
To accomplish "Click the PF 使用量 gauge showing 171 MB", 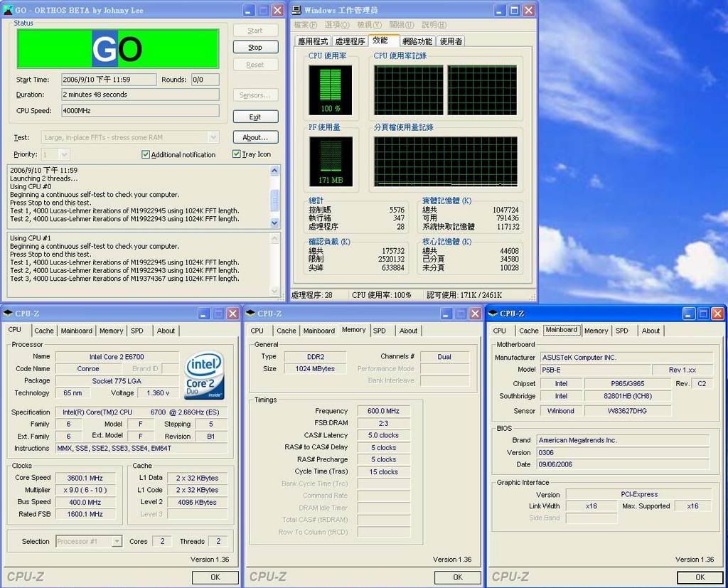I will pyautogui.click(x=331, y=161).
